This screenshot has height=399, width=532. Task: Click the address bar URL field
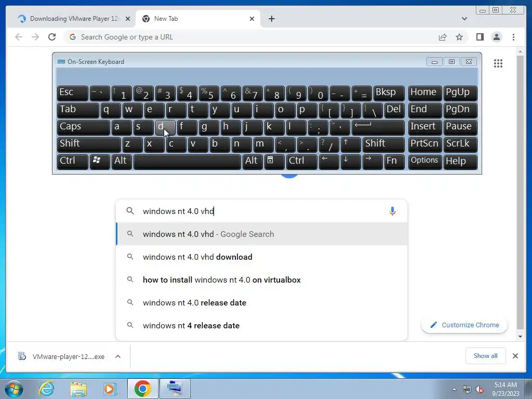tap(251, 37)
